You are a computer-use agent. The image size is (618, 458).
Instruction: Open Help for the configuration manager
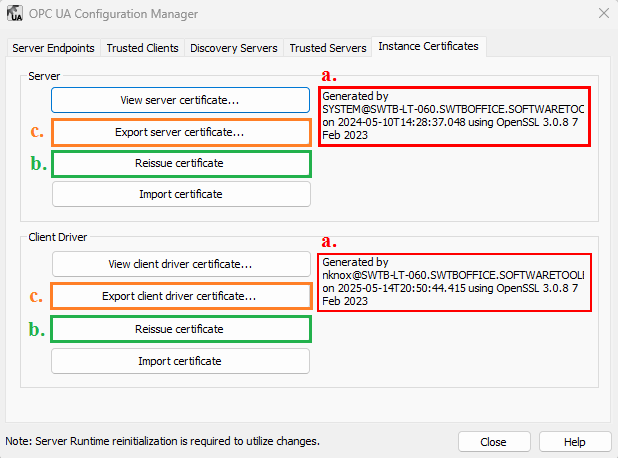[574, 441]
